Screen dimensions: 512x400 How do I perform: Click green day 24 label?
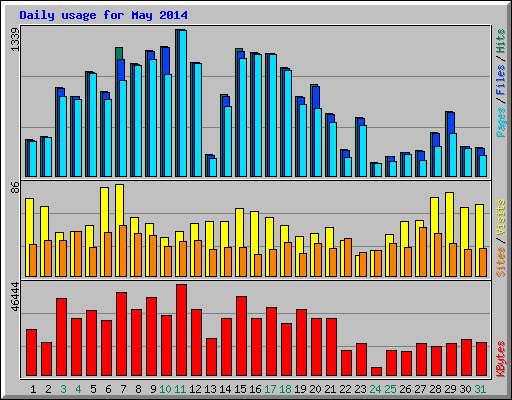[375, 389]
